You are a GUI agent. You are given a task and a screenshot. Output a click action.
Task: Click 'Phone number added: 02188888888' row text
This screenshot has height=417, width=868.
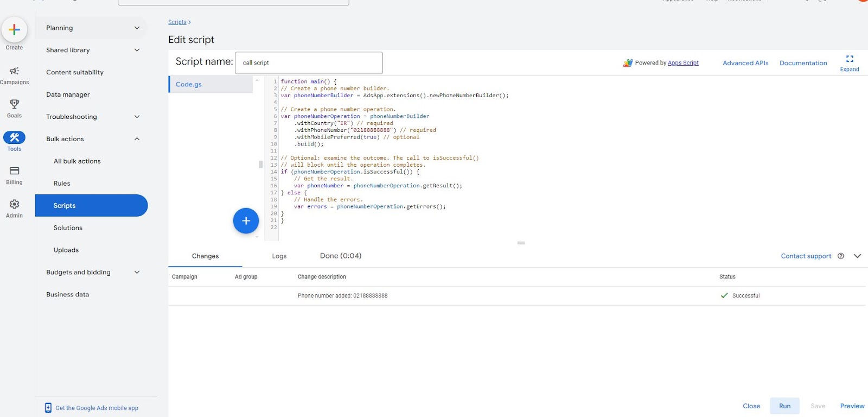tap(342, 296)
